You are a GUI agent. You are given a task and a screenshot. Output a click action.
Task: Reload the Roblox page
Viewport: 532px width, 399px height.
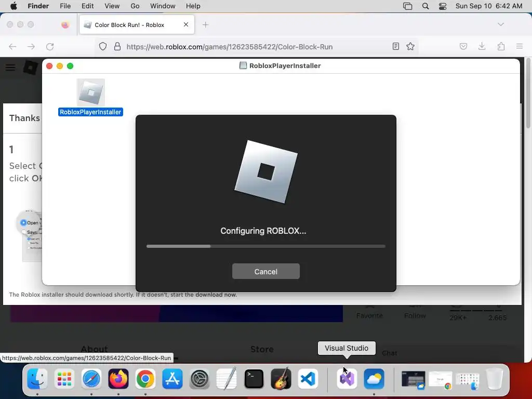pos(50,46)
